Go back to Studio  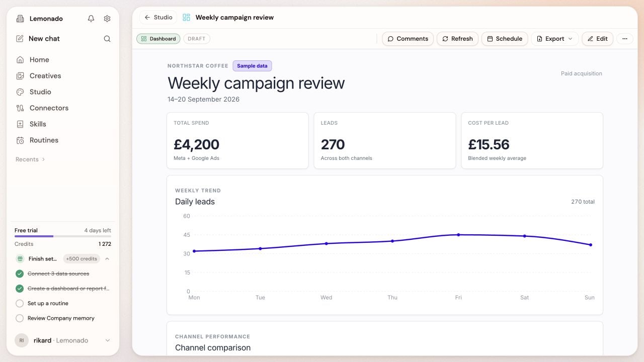tap(158, 18)
